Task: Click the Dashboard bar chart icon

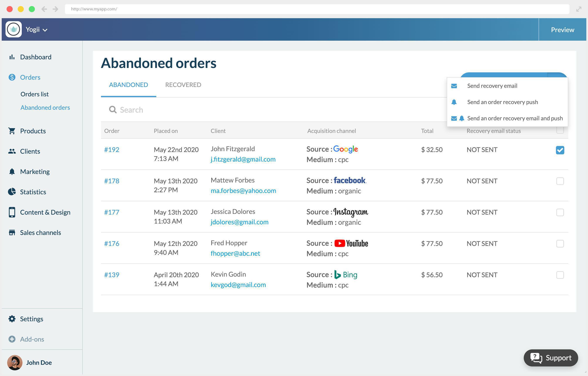Action: click(12, 57)
